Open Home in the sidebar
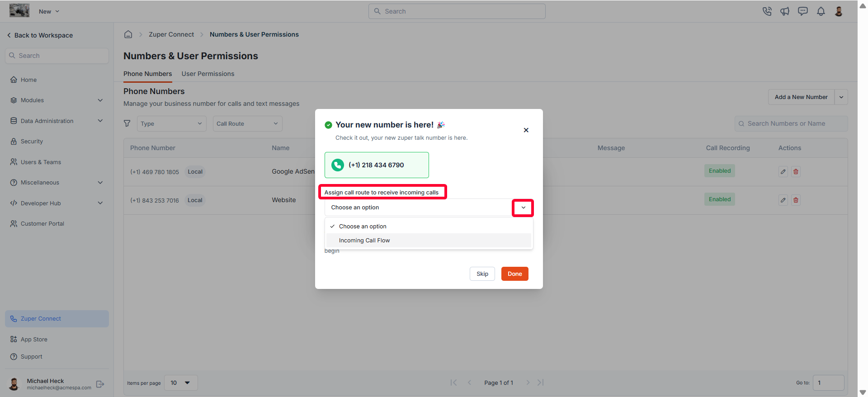 (57, 80)
